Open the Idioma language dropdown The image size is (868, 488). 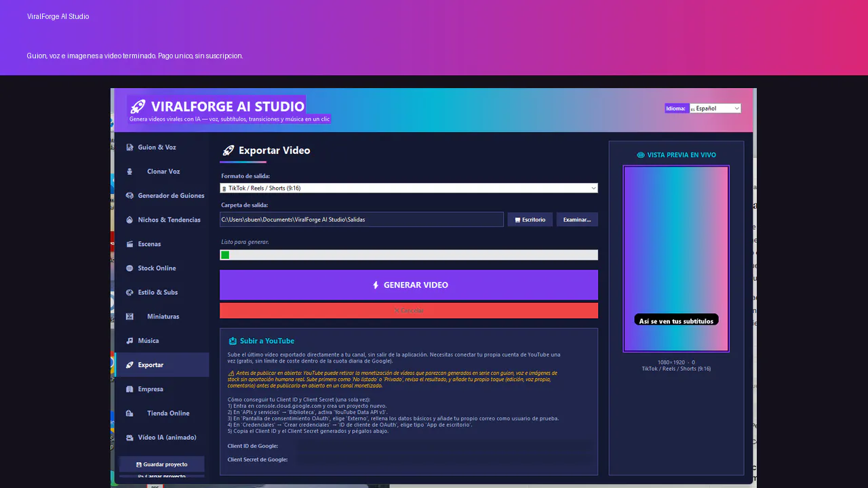pyautogui.click(x=715, y=108)
